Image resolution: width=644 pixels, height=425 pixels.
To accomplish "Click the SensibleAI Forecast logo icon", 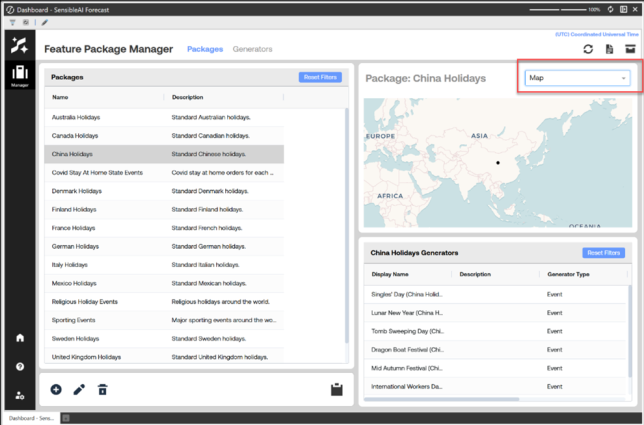I will [x=19, y=45].
